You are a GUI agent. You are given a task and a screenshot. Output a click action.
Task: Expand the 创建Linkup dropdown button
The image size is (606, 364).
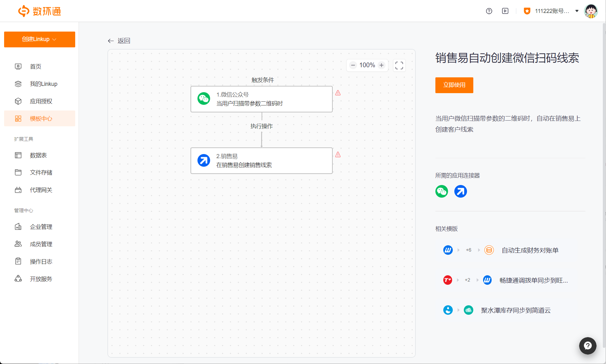coord(39,39)
